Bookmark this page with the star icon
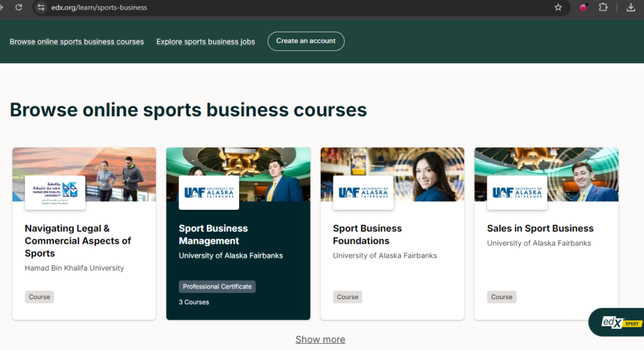 [558, 8]
